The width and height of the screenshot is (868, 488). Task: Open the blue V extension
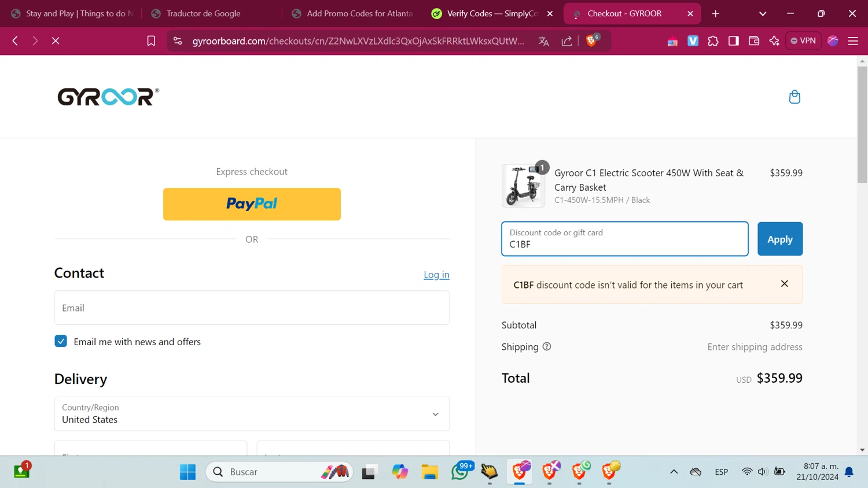tap(693, 41)
